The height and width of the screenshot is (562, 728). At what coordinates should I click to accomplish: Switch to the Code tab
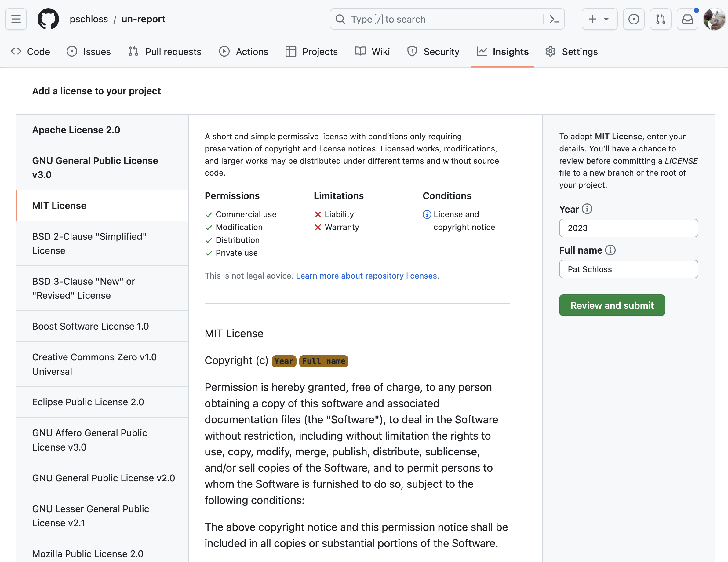(30, 52)
